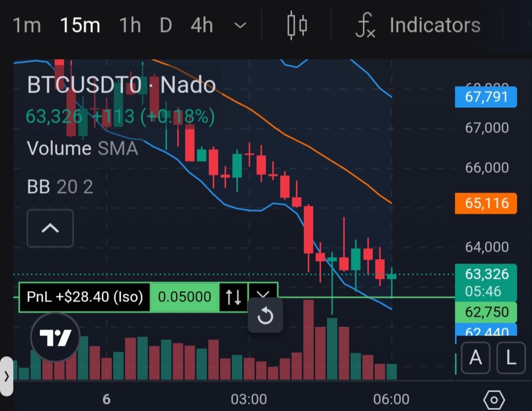Open chart settings hexagon gear icon
The width and height of the screenshot is (532, 411).
494,400
